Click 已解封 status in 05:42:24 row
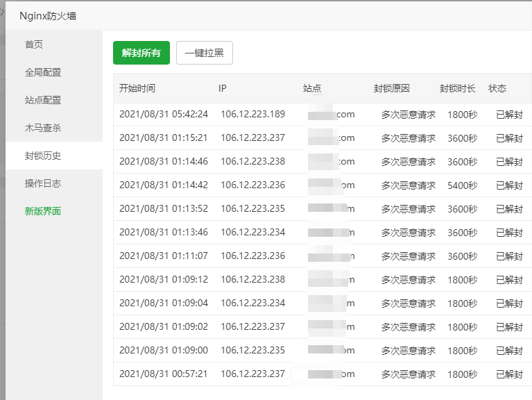This screenshot has height=400, width=532. pos(509,115)
